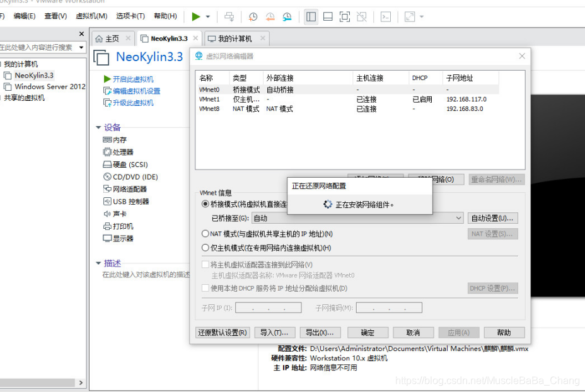Click the green power-on play icon
The width and height of the screenshot is (585, 392).
[196, 17]
